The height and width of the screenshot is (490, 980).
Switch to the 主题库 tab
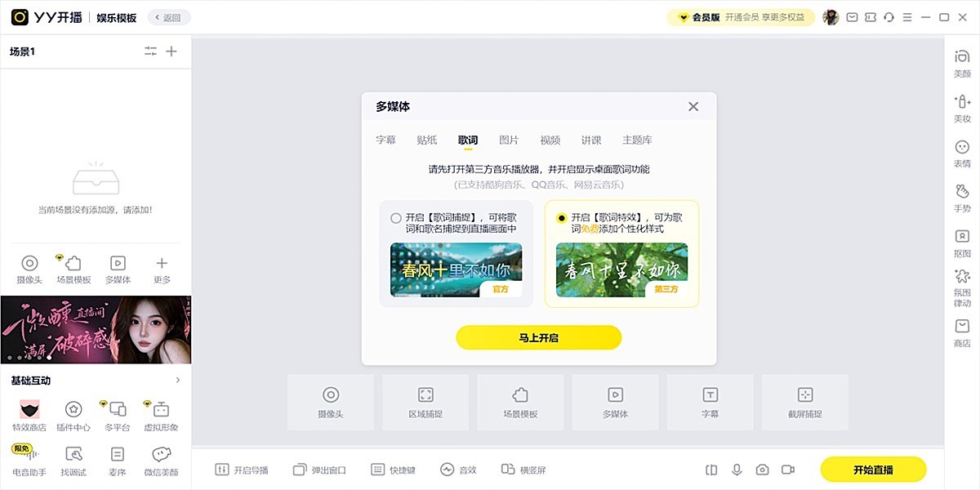637,140
